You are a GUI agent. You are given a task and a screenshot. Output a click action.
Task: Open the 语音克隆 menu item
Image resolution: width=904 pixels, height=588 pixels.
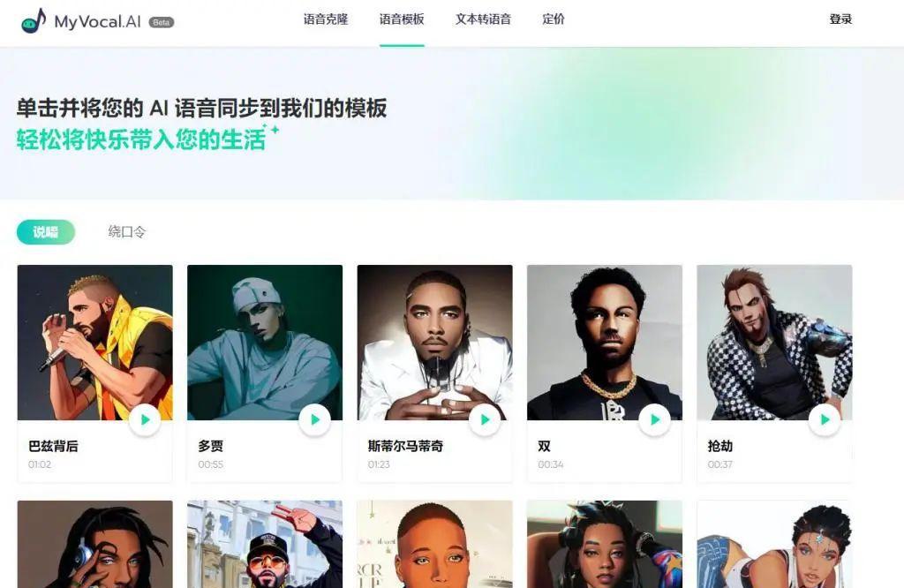click(326, 19)
